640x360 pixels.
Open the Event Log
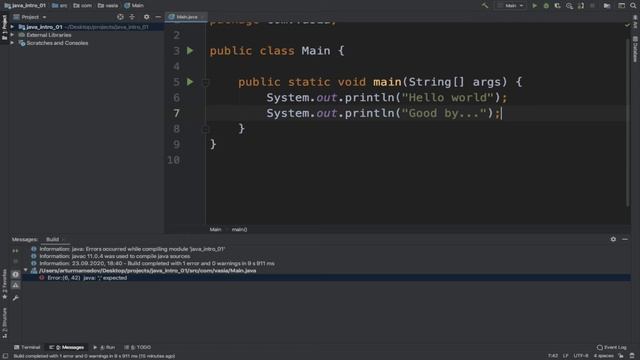pyautogui.click(x=611, y=347)
